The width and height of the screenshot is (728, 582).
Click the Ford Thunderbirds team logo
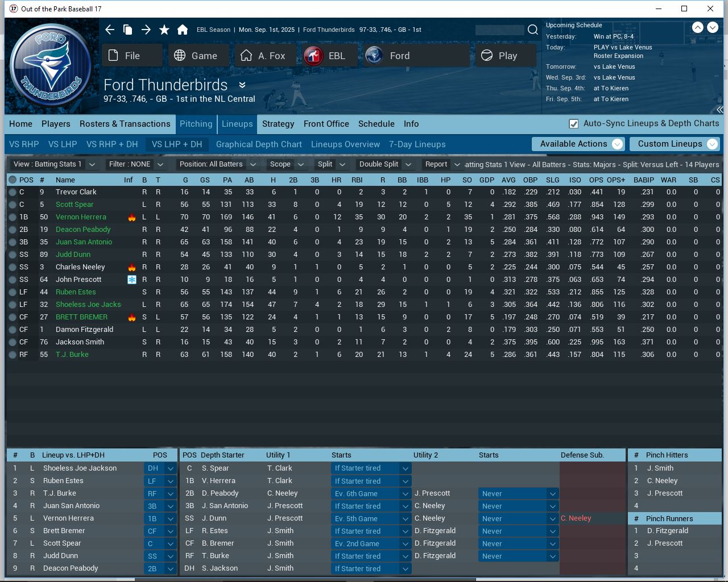51,65
